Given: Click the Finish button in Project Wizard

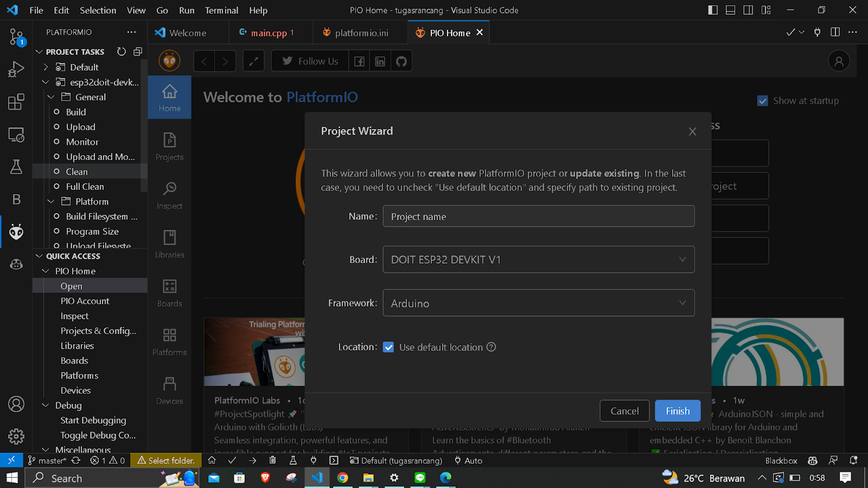Looking at the screenshot, I should [677, 411].
